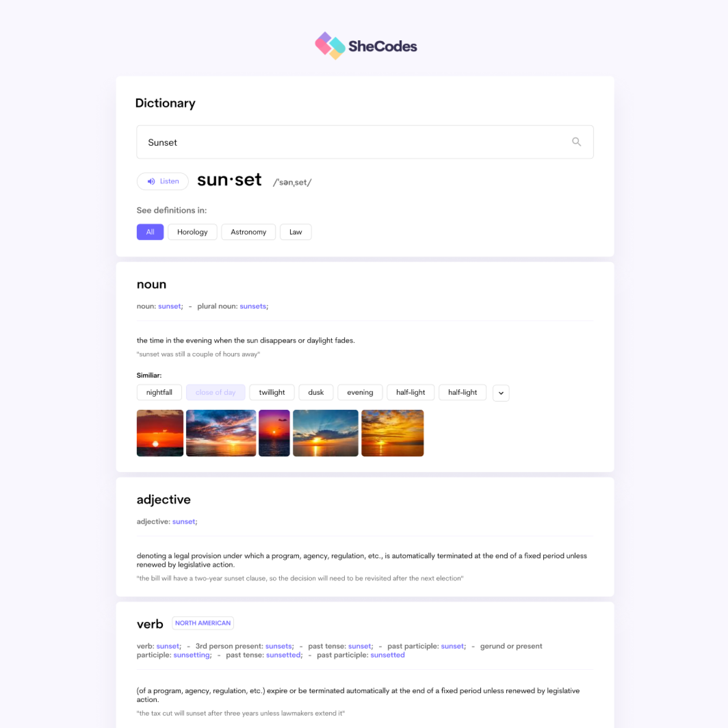This screenshot has height=728, width=728.
Task: Click the search magnifying glass icon
Action: (x=576, y=142)
